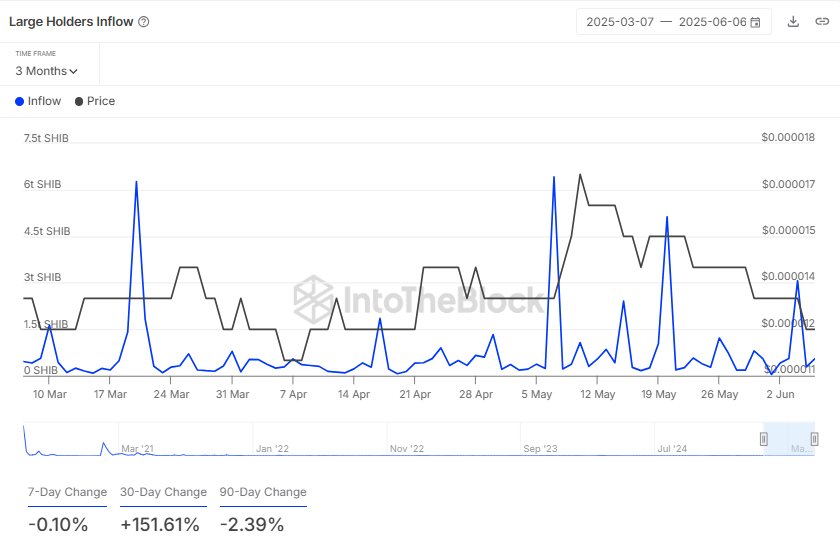
Task: Click the IntoTheBlock watermark logo
Action: pos(314,296)
